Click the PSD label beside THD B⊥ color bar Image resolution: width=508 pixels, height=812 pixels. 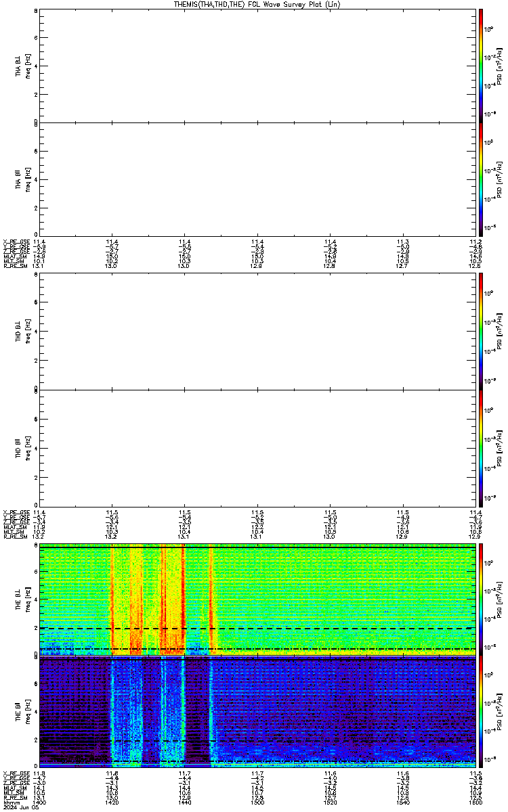499,331
